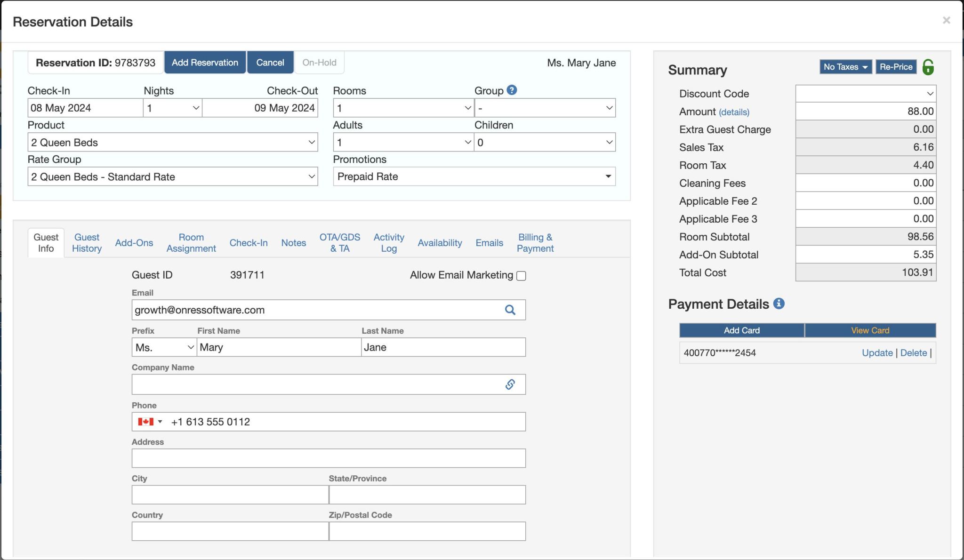Viewport: 964px width, 560px height.
Task: Open the Rate Group dropdown
Action: click(172, 176)
